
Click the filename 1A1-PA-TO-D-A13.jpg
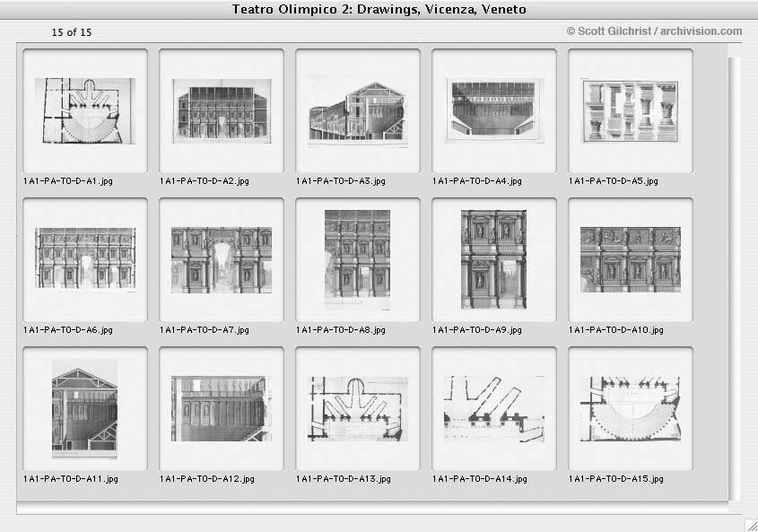tap(344, 479)
